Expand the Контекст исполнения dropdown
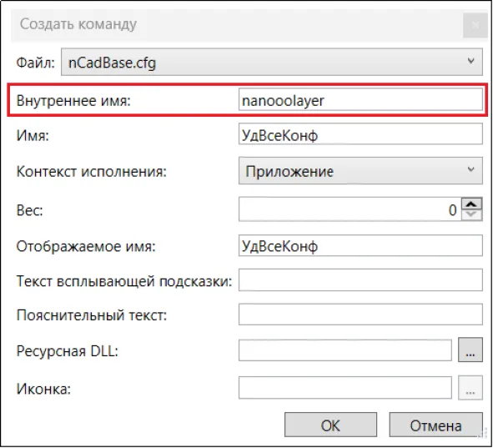The width and height of the screenshot is (493, 448). click(360, 171)
